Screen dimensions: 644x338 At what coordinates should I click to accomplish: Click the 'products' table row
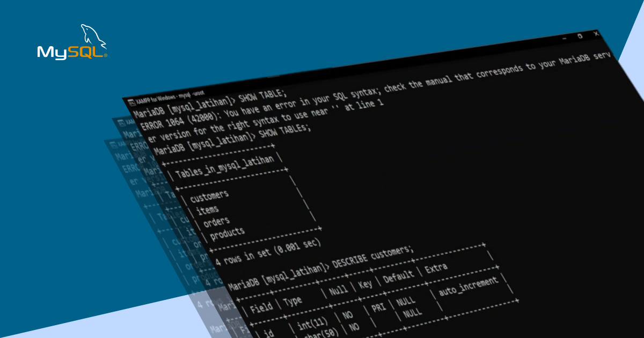click(228, 234)
